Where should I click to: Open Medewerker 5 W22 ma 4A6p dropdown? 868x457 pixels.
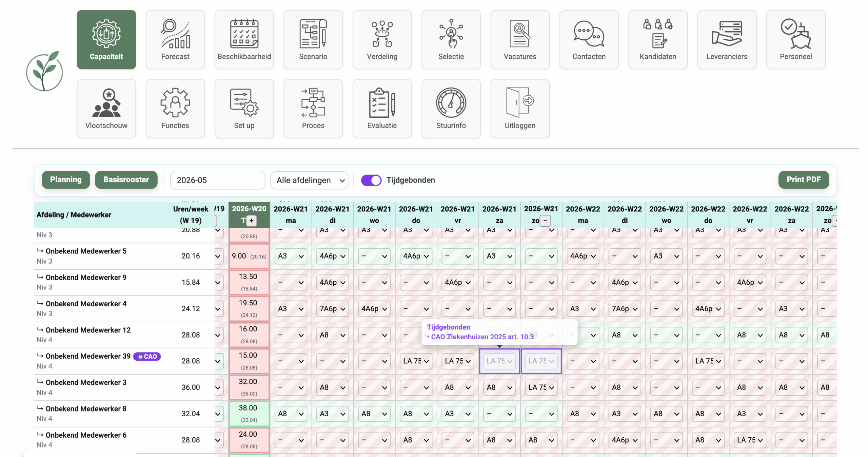point(583,256)
